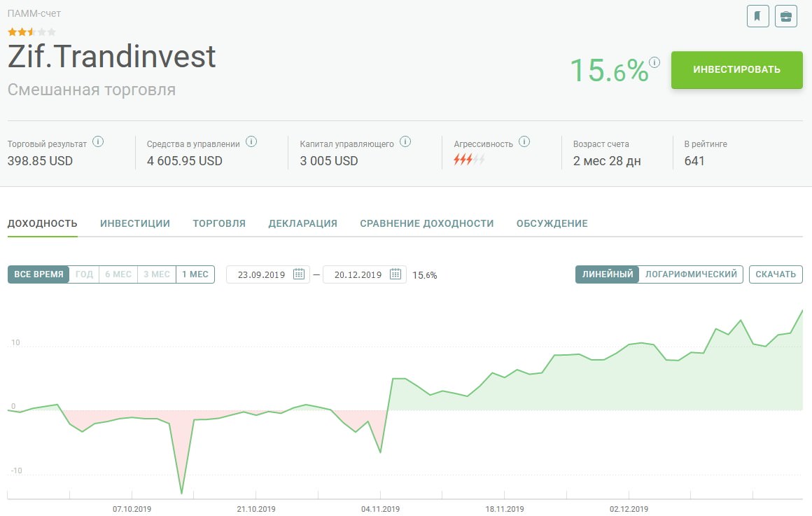Viewport: 812px width, 516px height.
Task: Click the star rating
Action: [x=31, y=32]
